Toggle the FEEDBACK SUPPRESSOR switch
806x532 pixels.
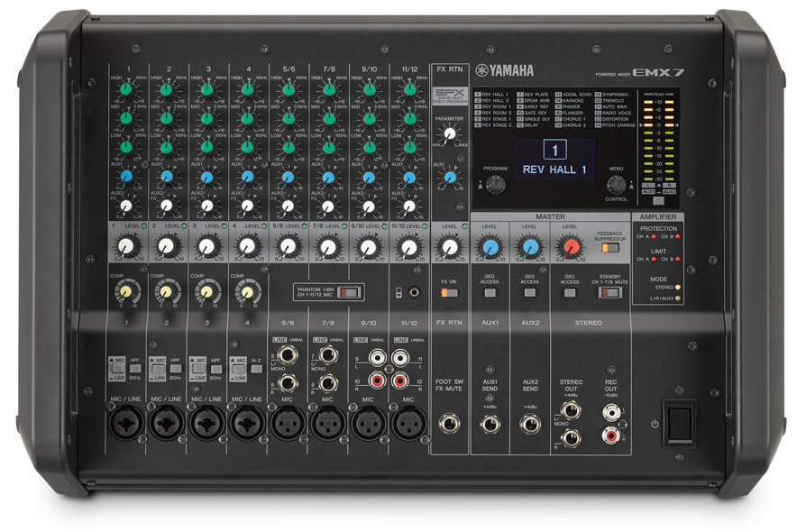click(610, 247)
